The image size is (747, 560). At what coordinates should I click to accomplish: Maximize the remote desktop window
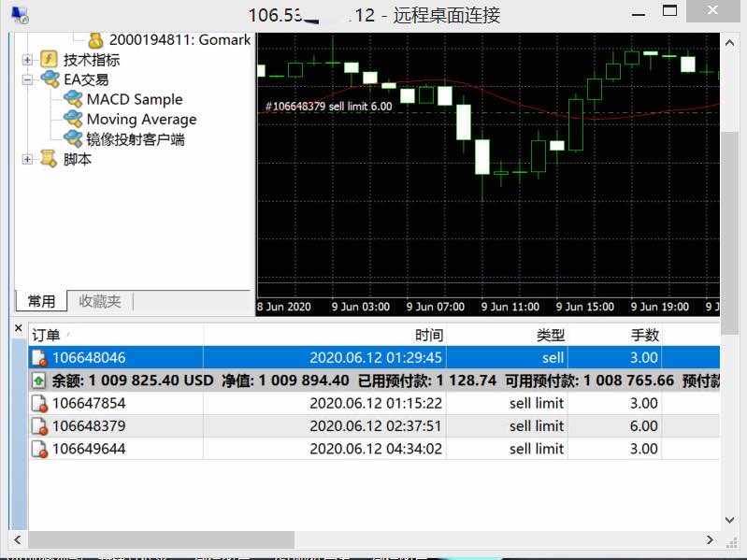coord(669,10)
